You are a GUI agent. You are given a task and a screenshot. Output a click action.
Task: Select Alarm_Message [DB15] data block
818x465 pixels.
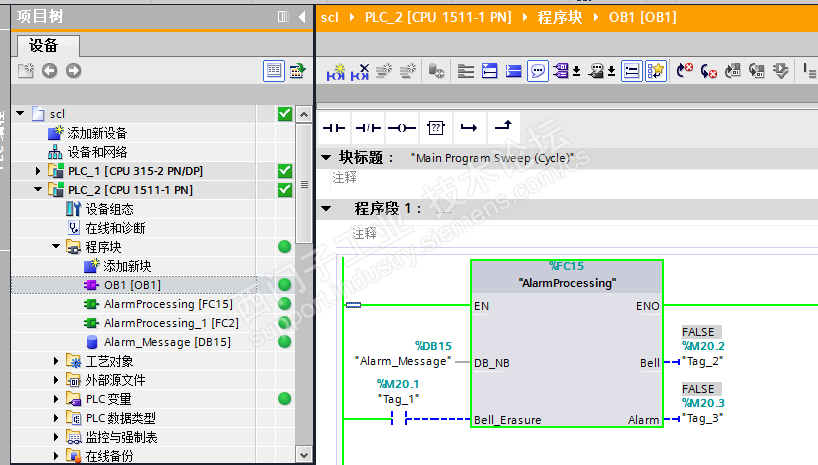[167, 342]
